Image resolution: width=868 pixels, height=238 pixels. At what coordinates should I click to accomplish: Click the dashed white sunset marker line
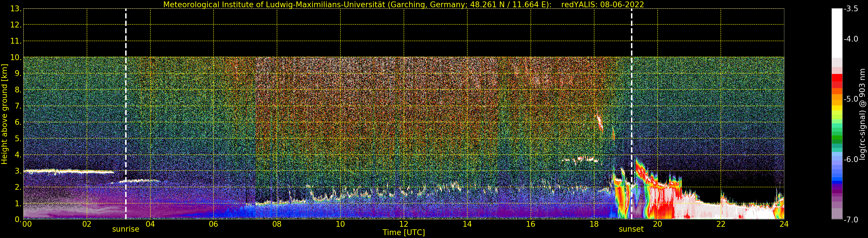632,114
